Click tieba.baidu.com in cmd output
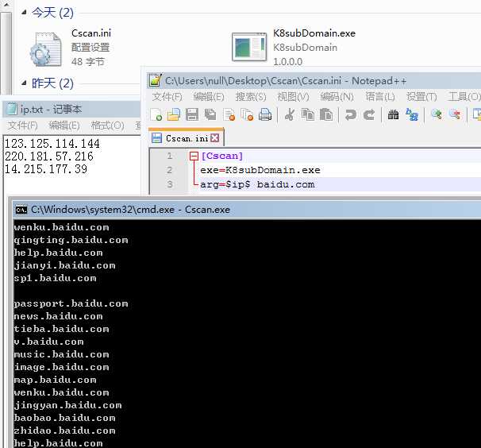Screen dimensions: 481x448 point(61,329)
